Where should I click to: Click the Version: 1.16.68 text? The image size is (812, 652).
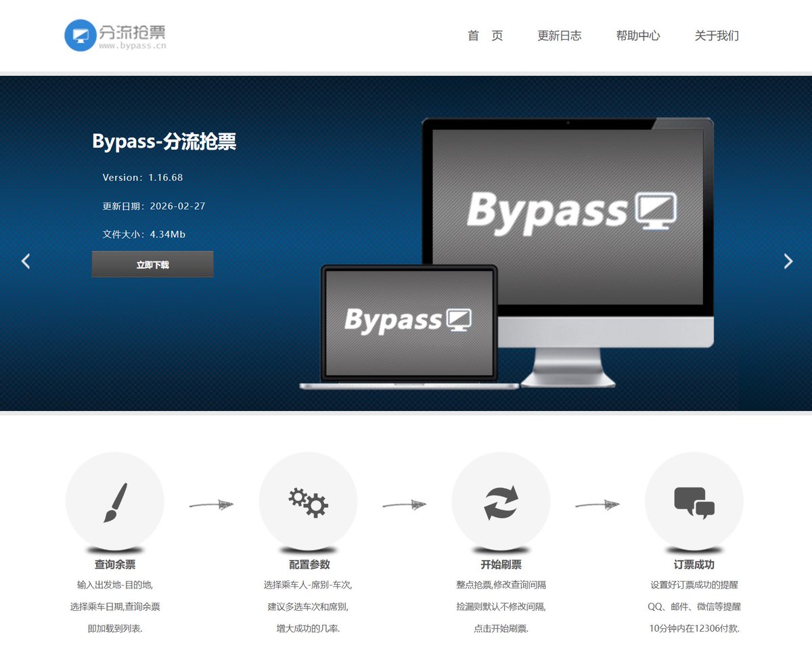pos(143,177)
